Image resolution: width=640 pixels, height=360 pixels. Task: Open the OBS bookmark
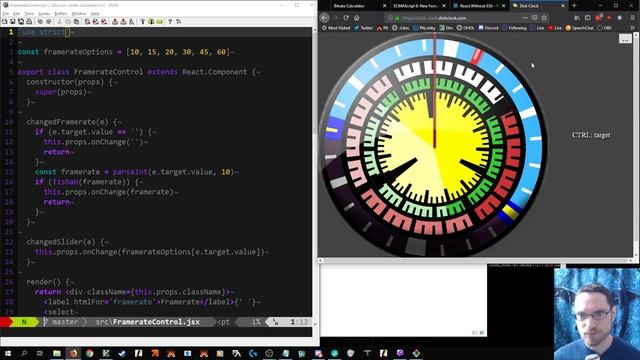(x=604, y=28)
